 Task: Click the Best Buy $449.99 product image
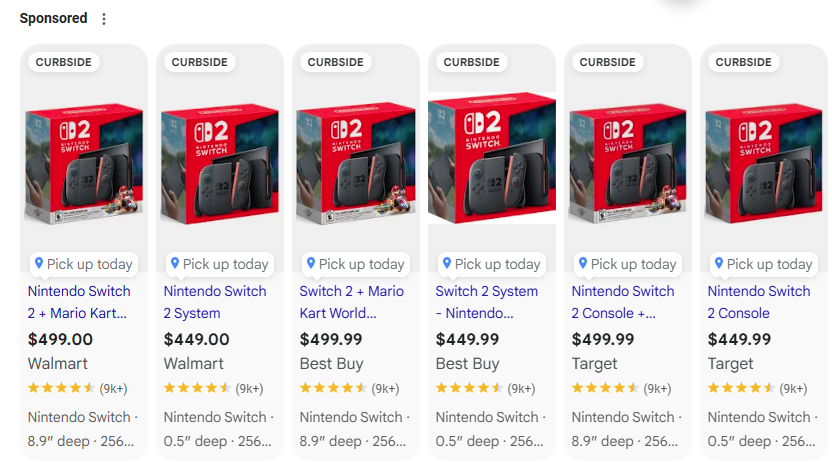point(492,160)
